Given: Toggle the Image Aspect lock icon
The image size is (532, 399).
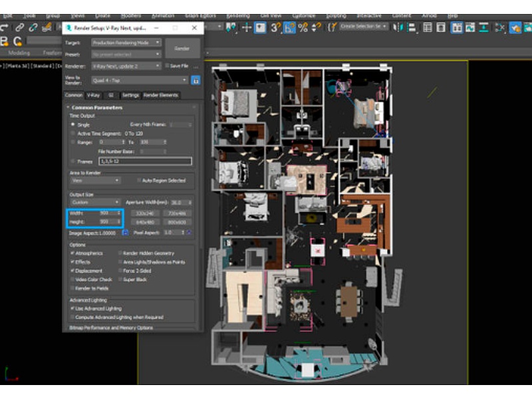Looking at the screenshot, I should coord(124,233).
